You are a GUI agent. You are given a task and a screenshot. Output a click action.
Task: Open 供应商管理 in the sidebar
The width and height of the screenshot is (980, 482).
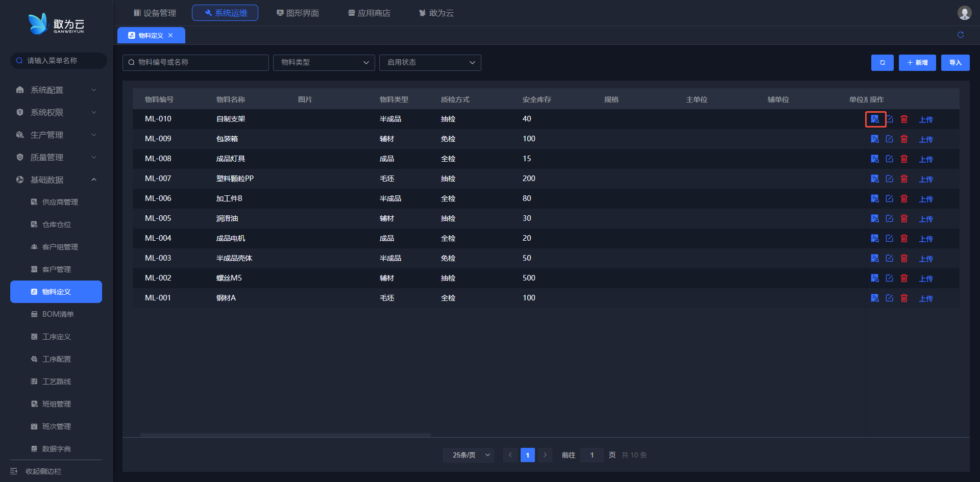click(56, 202)
